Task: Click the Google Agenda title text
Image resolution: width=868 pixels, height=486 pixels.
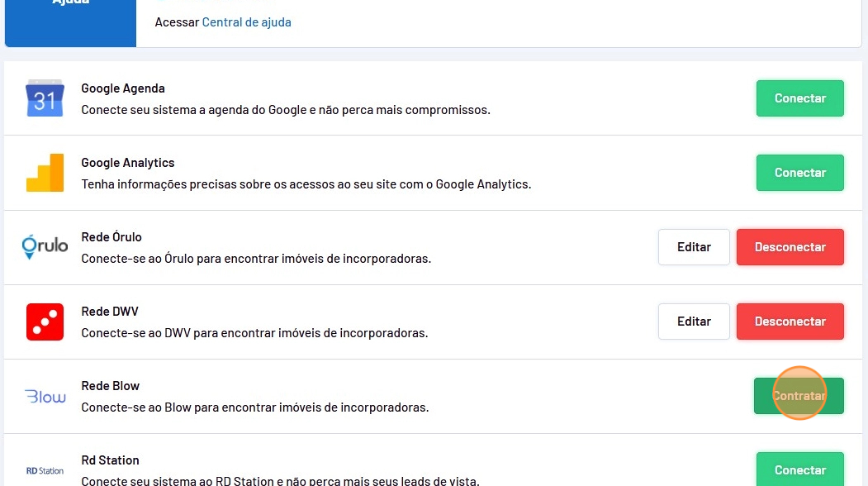Action: tap(123, 88)
